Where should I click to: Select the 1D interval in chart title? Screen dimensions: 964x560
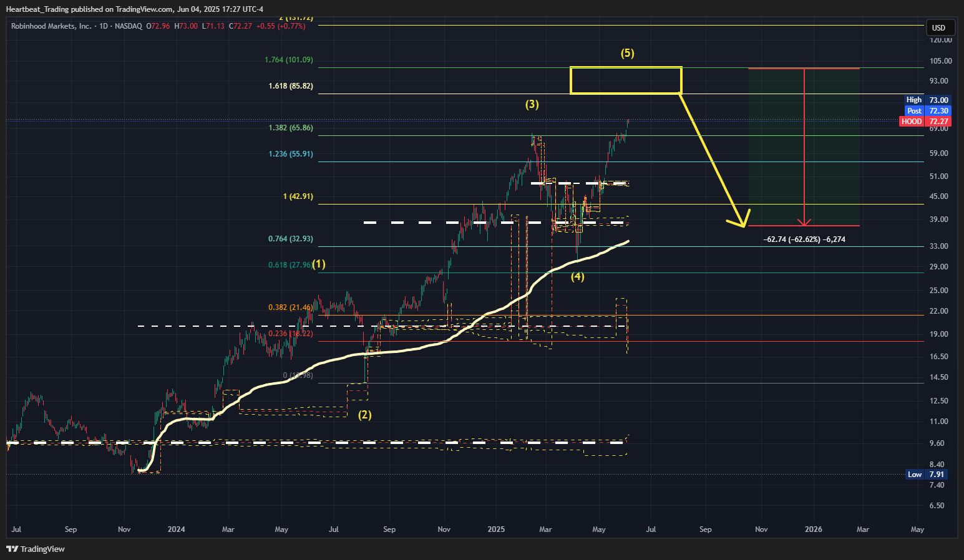pyautogui.click(x=104, y=26)
